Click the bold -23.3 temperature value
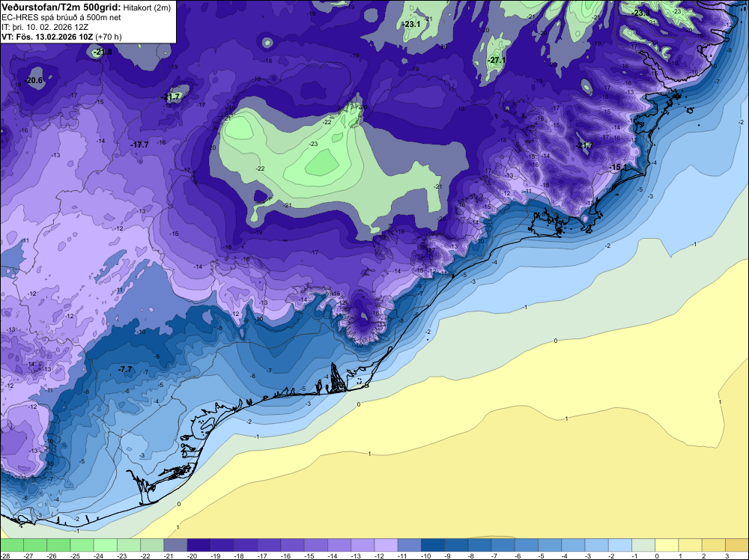The image size is (749, 560). 641,13
